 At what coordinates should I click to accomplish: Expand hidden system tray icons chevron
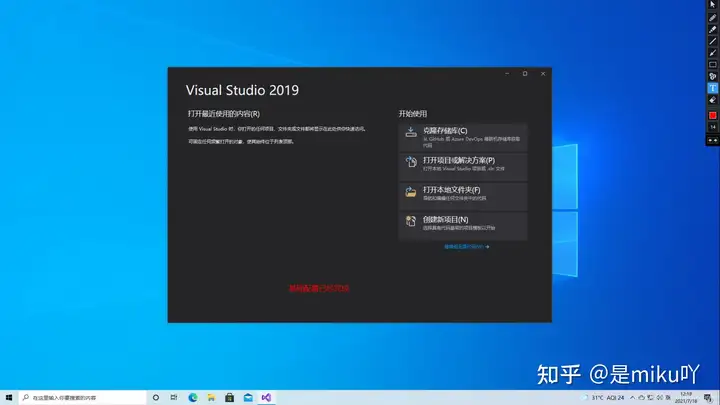(x=632, y=398)
